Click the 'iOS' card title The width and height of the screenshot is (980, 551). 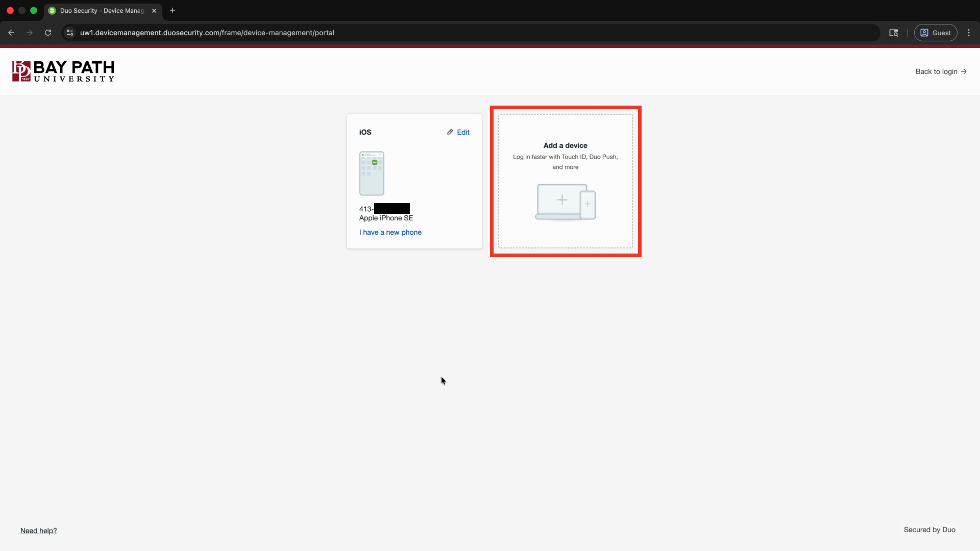point(365,132)
